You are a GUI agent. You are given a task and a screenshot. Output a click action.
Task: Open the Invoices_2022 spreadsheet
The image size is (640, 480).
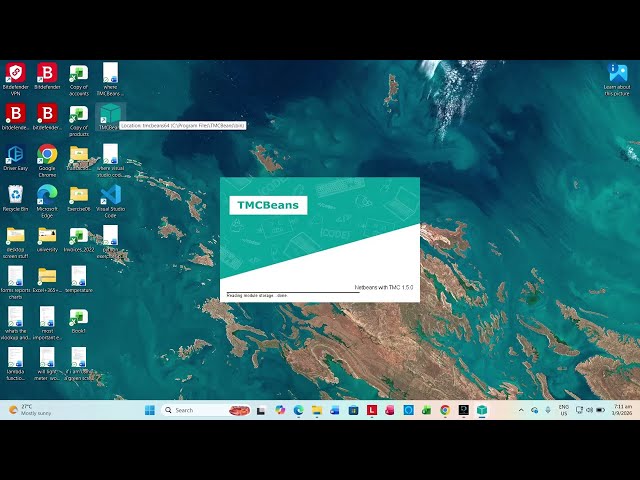79,239
